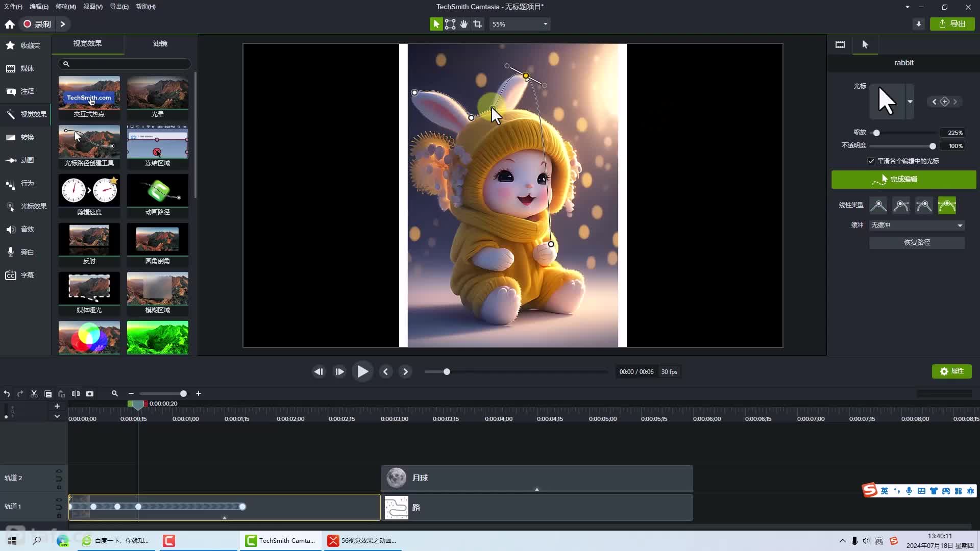Toggle visibility eye of 轨道 2
980x551 pixels.
pos(59,471)
